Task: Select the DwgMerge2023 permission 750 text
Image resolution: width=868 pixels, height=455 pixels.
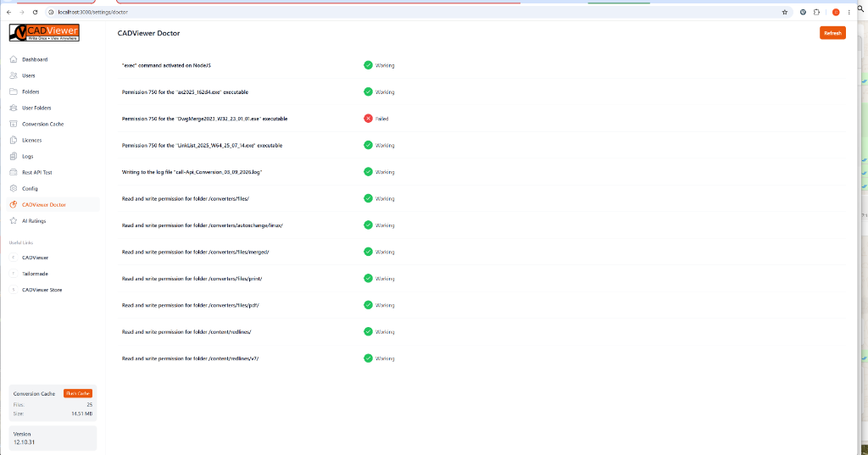Action: click(x=204, y=119)
